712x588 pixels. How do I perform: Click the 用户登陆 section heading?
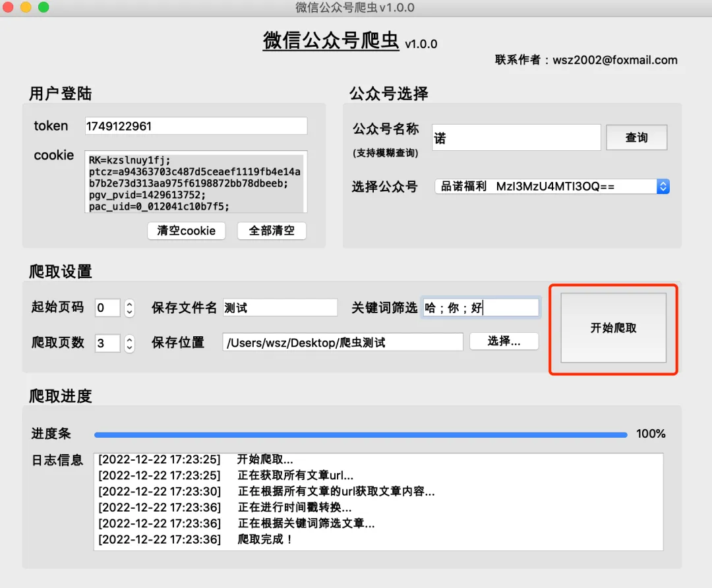pyautogui.click(x=61, y=94)
